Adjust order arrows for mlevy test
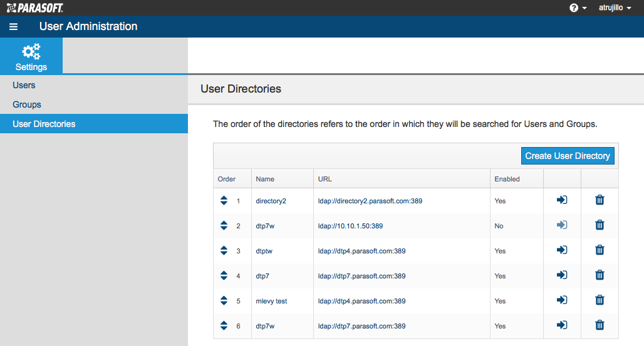 224,300
